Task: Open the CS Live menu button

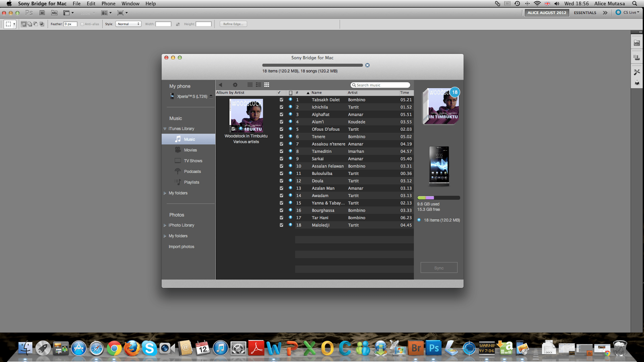Action: click(x=627, y=12)
